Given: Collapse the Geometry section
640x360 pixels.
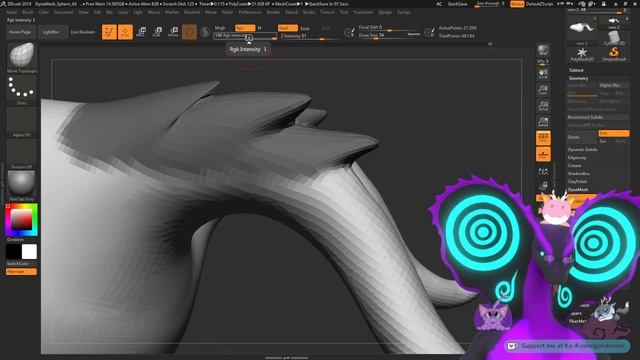Looking at the screenshot, I should point(578,78).
